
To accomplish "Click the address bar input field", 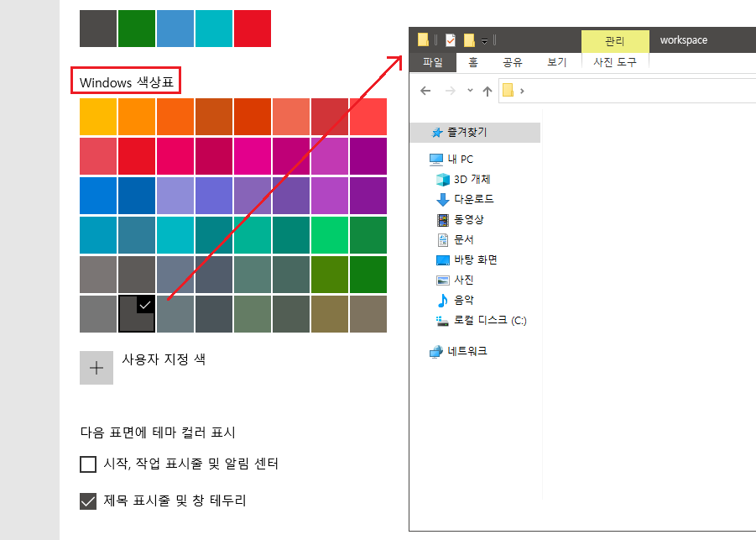I will coord(627,91).
